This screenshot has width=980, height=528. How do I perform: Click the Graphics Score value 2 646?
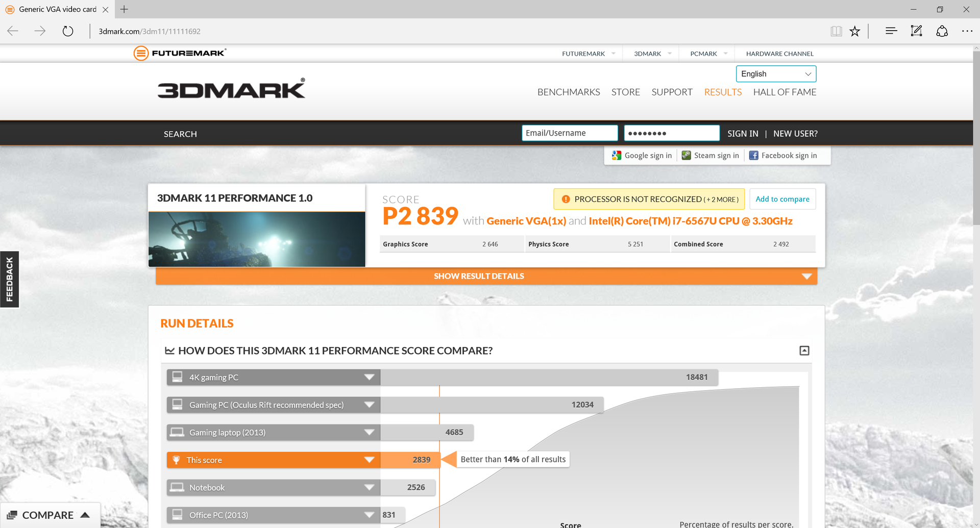[490, 244]
